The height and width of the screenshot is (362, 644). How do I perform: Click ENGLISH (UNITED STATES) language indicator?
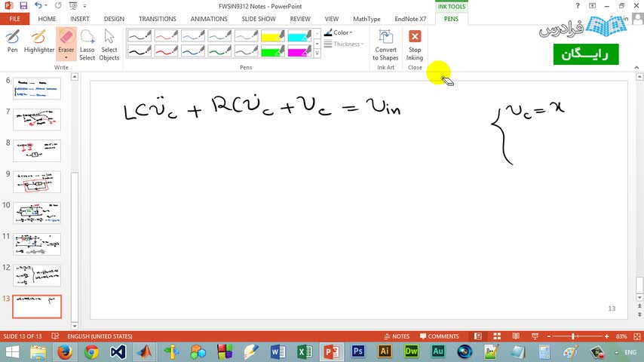pos(100,336)
